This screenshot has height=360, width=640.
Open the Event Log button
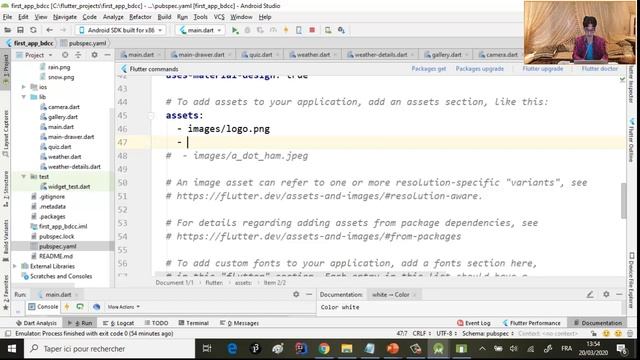click(x=473, y=323)
